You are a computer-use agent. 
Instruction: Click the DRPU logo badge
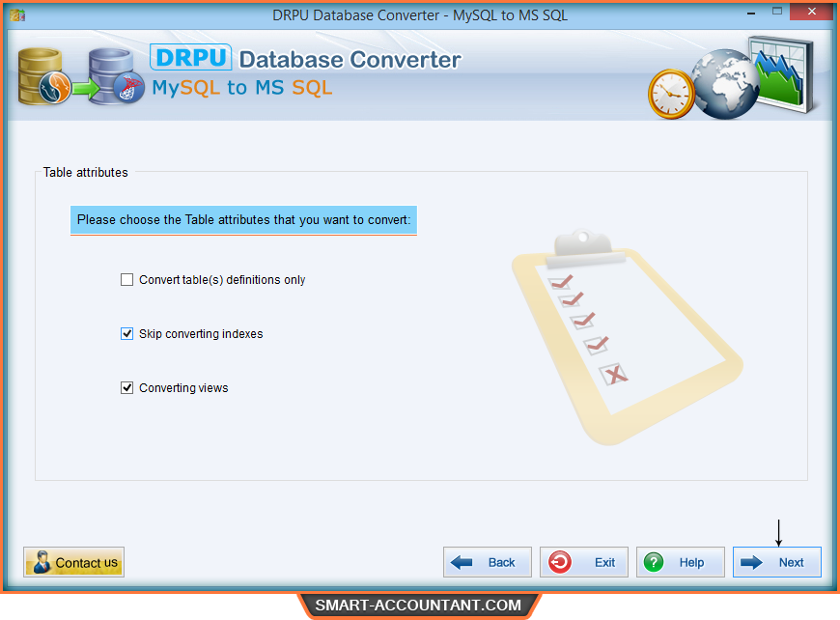tap(191, 57)
